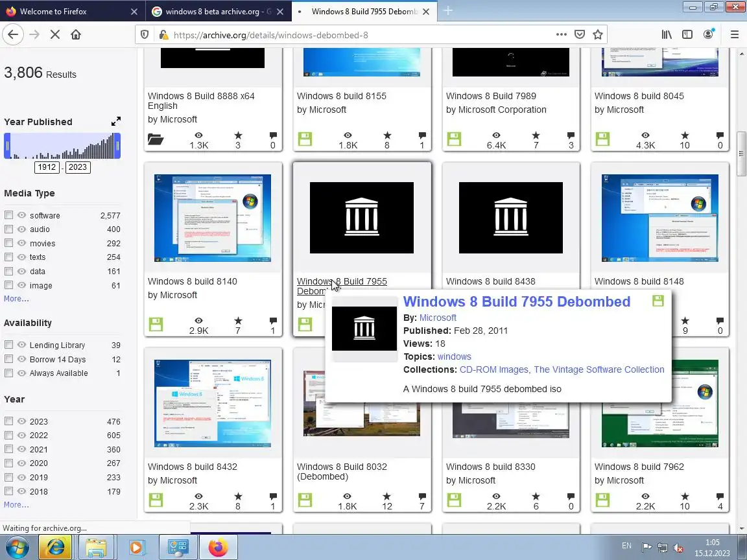Open Windows 8 build 8432 screenshot thumbnail
The width and height of the screenshot is (747, 560).
pyautogui.click(x=213, y=403)
